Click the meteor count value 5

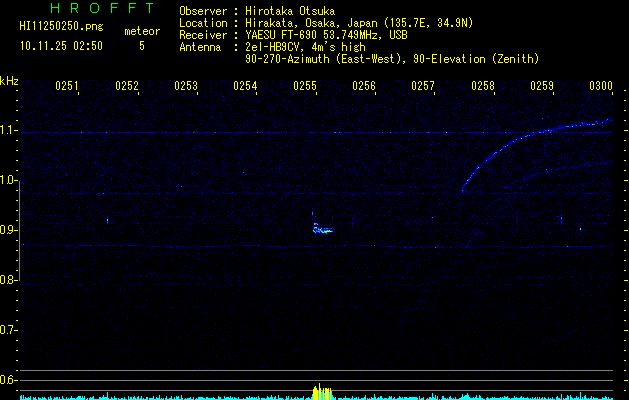pos(142,46)
